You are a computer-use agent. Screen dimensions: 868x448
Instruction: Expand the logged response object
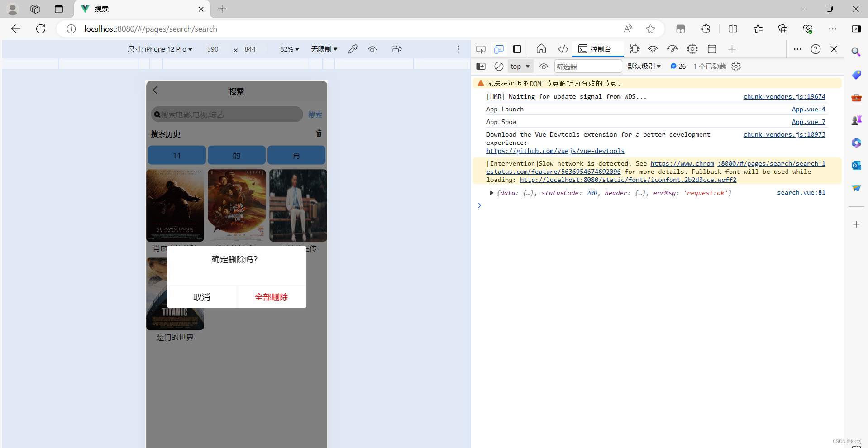coord(491,193)
